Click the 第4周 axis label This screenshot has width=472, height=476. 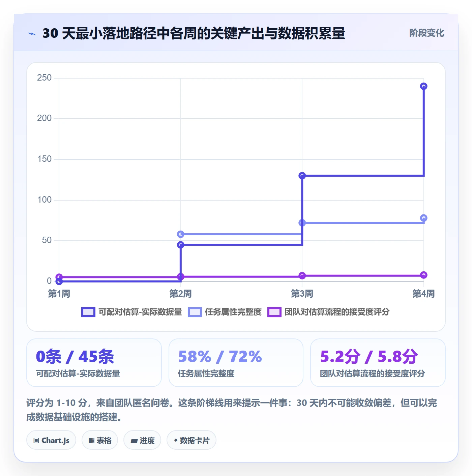[x=424, y=294]
